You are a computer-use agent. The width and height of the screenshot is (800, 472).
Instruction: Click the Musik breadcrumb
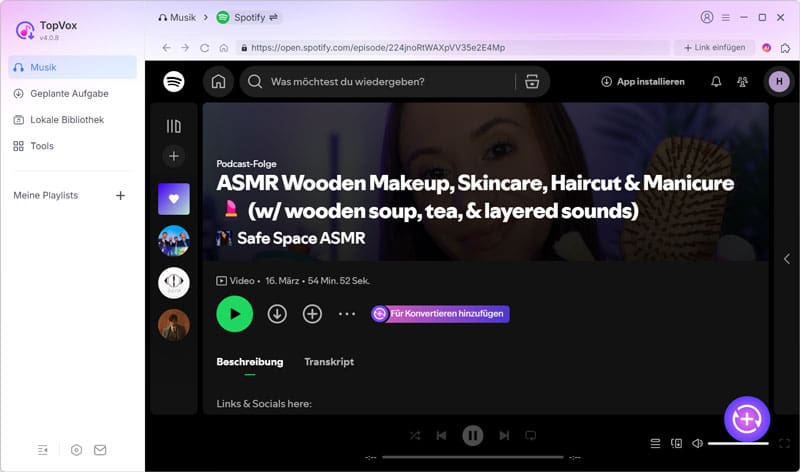point(177,17)
